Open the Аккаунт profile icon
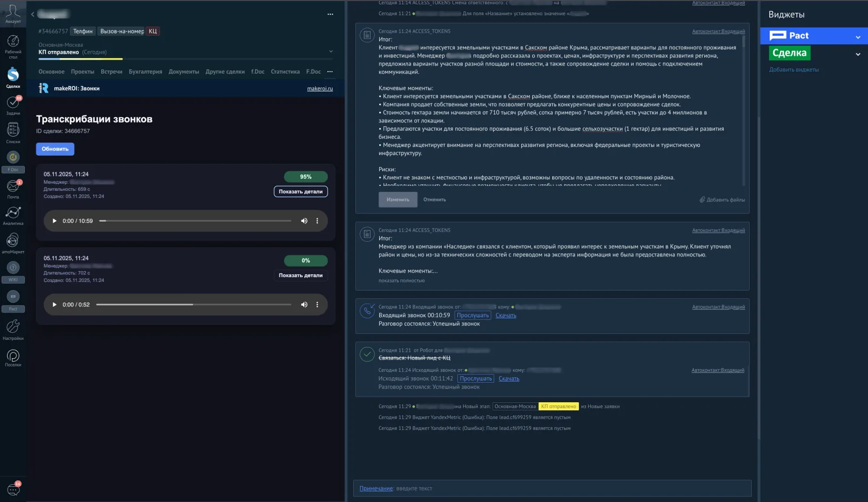This screenshot has width=868, height=502. 13,14
